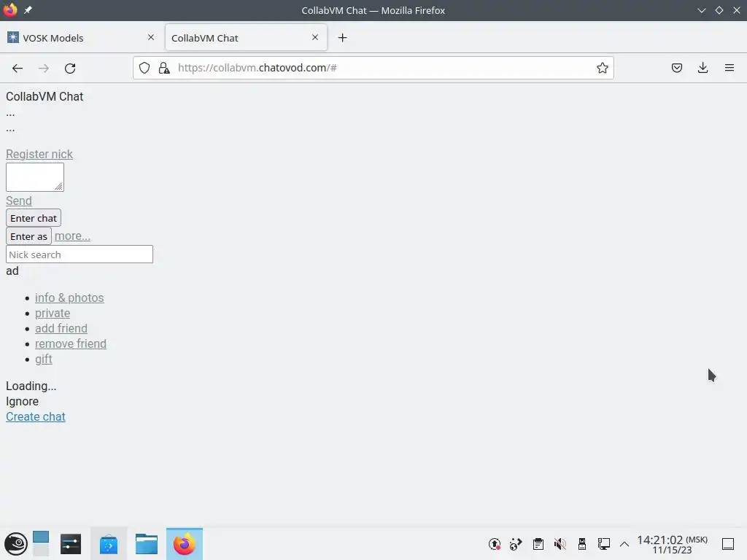Click the forward navigation arrow
Image resolution: width=747 pixels, height=560 pixels.
tap(44, 68)
